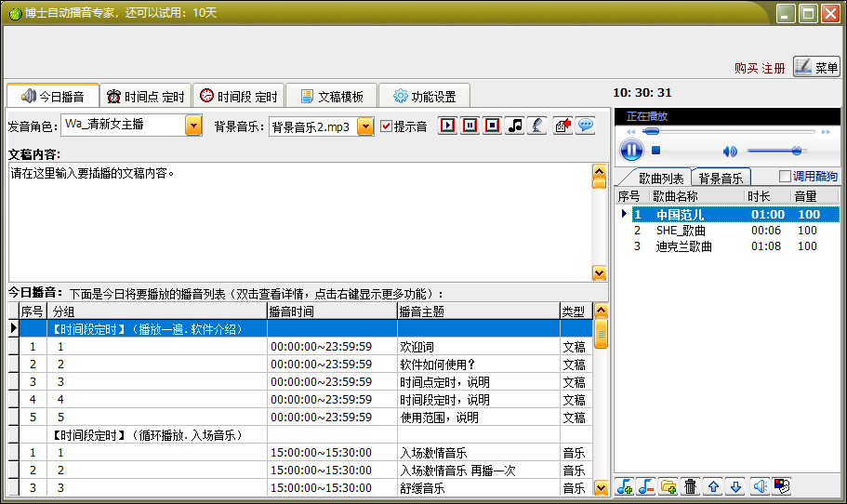Click the blue speech bubble icon
847x504 pixels.
(585, 126)
